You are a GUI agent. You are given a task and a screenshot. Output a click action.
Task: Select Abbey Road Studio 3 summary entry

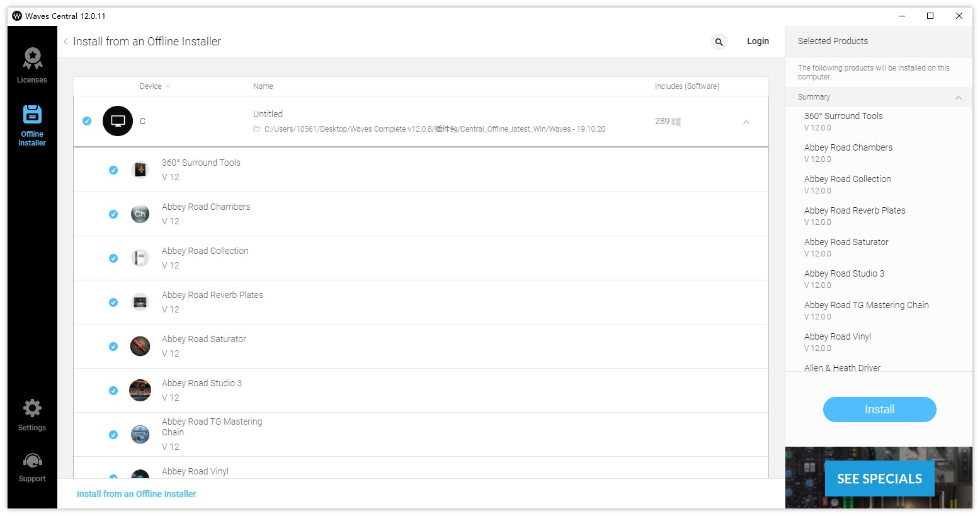click(x=844, y=278)
